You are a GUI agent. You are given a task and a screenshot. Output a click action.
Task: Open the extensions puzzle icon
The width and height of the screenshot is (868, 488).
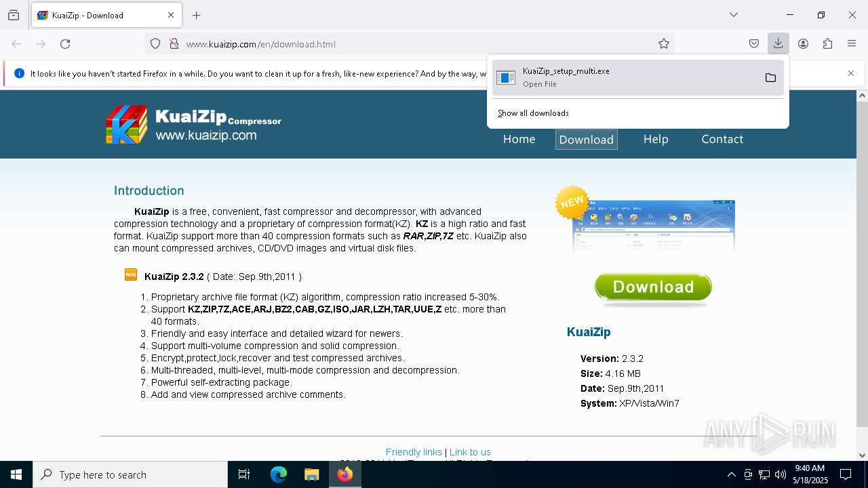click(x=827, y=44)
